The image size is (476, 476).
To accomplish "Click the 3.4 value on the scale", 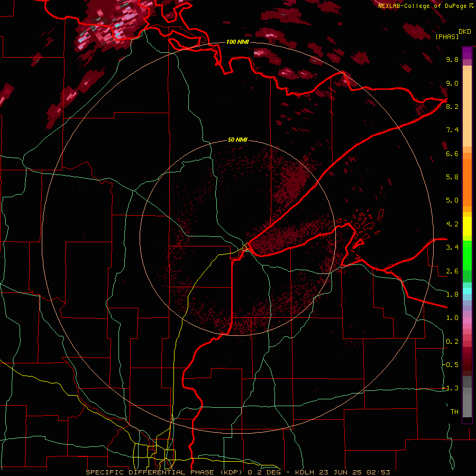I will [452, 248].
